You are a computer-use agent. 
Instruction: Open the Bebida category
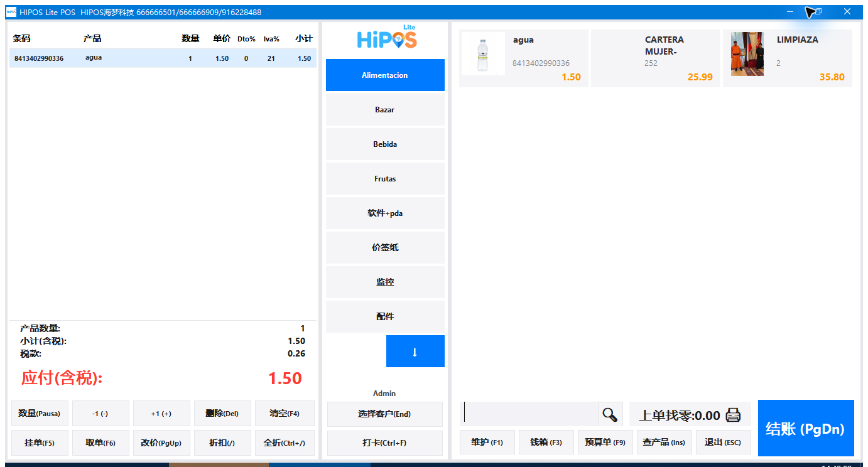click(385, 144)
